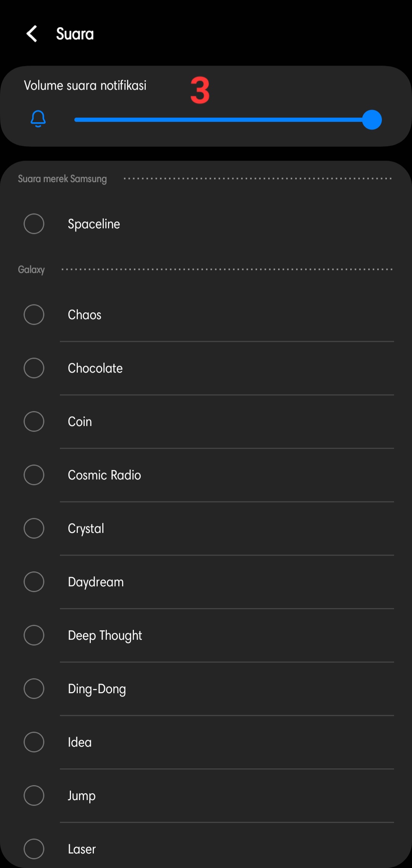Select the Ding-Dong radio button
This screenshot has width=412, height=868.
(x=34, y=689)
